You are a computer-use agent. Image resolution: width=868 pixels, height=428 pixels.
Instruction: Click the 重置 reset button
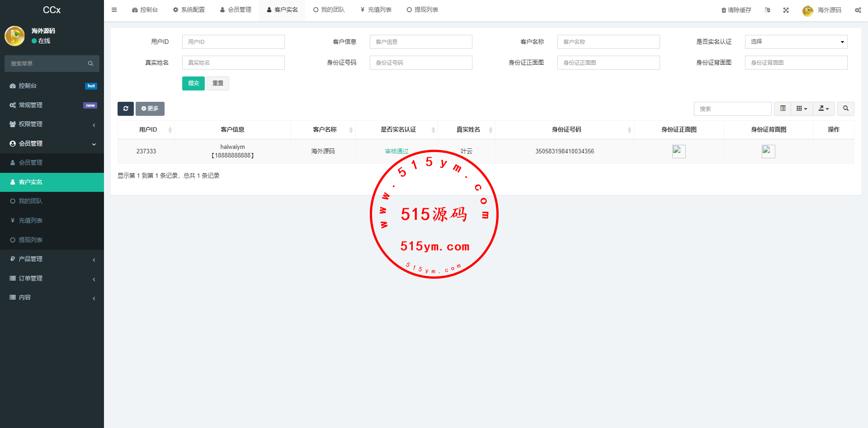tap(218, 83)
